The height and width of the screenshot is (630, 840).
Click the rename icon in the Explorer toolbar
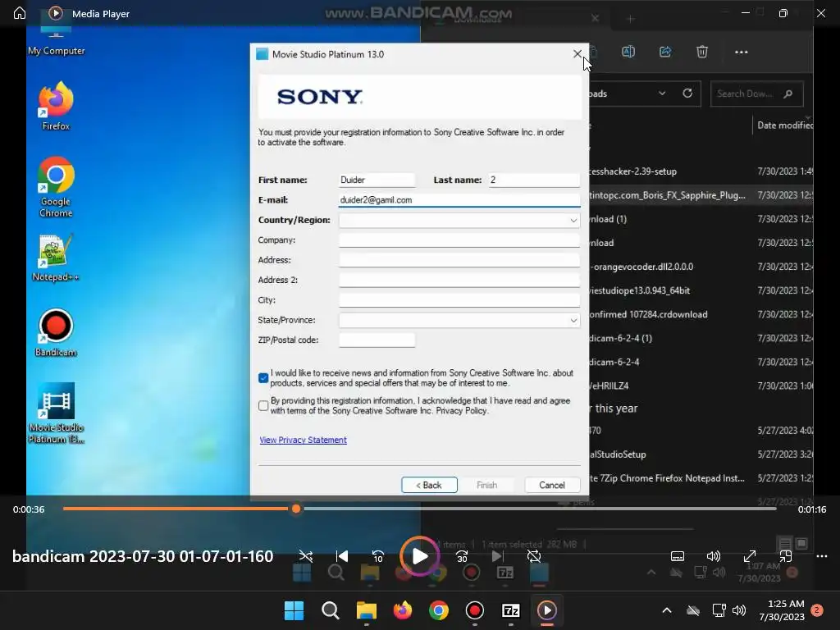628,52
